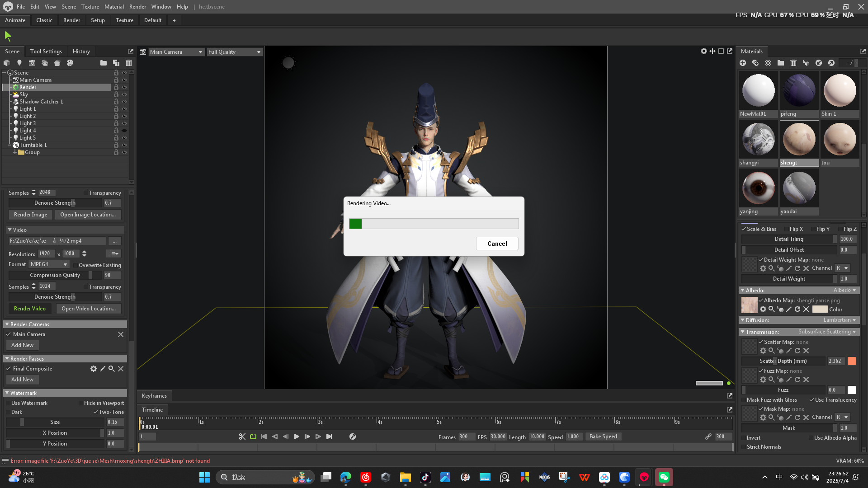868x488 pixels.
Task: Switch to the Tool Settings tab
Action: pyautogui.click(x=46, y=52)
